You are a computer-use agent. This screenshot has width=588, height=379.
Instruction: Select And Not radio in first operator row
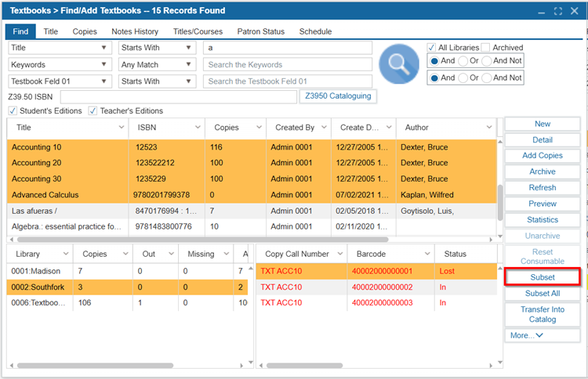click(x=487, y=60)
